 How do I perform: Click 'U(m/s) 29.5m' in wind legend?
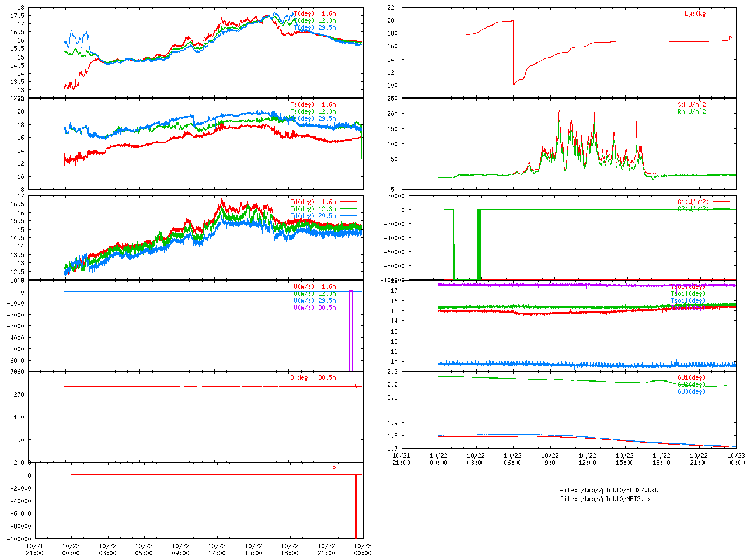(x=315, y=300)
